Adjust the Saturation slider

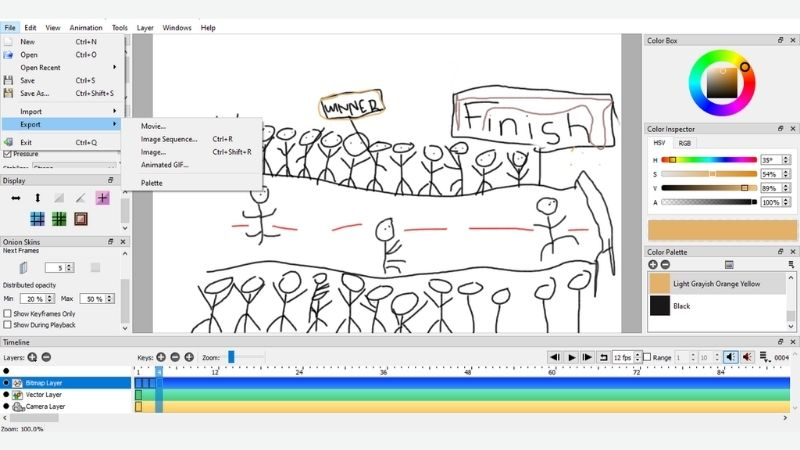[709, 174]
